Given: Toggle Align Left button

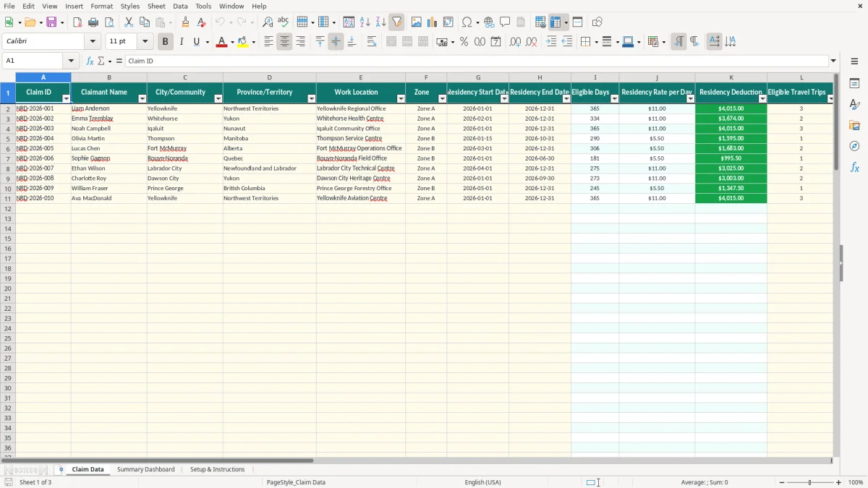Looking at the screenshot, I should click(268, 42).
